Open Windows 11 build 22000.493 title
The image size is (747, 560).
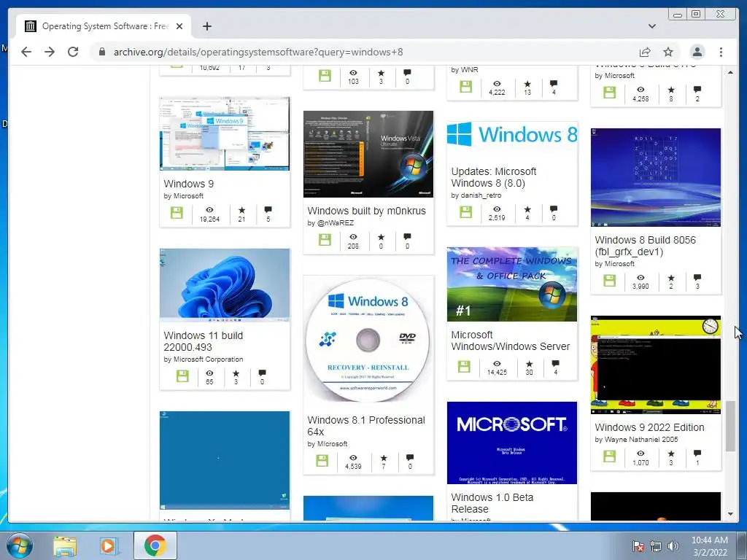point(204,341)
